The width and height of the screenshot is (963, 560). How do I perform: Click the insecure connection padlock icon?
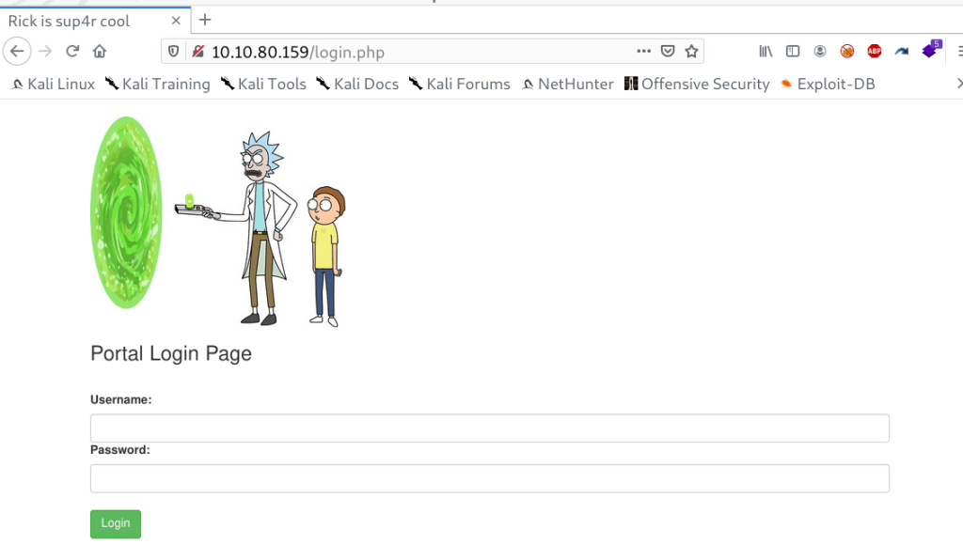[197, 52]
